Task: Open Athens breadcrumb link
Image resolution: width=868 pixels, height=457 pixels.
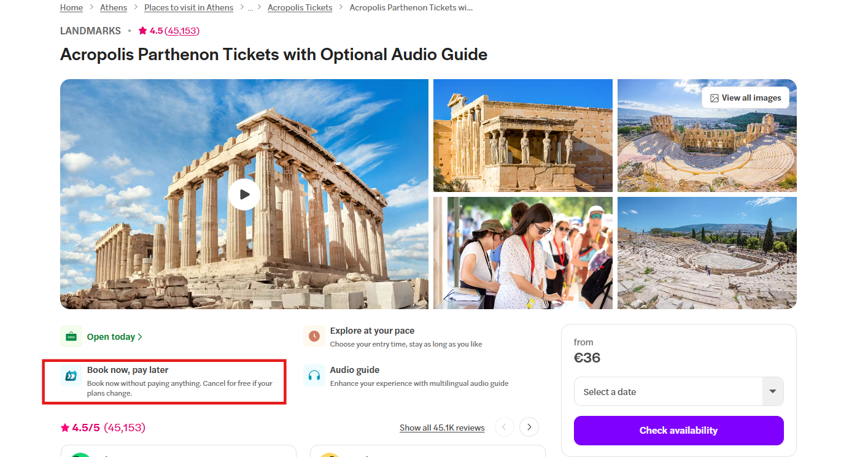Action: pos(114,8)
